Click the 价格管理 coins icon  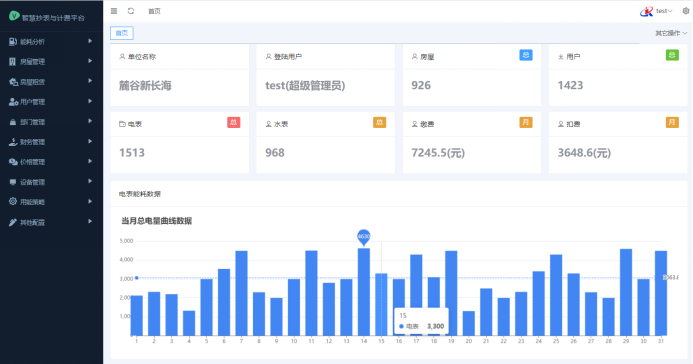pyautogui.click(x=13, y=162)
